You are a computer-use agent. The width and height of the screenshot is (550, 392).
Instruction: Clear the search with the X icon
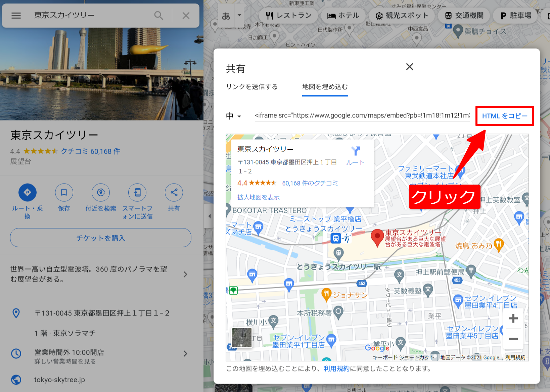pyautogui.click(x=186, y=15)
